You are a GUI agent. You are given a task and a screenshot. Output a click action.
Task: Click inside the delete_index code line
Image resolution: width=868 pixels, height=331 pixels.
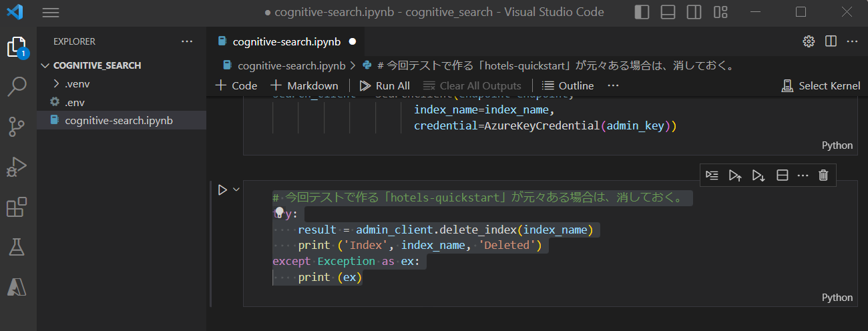(445, 230)
